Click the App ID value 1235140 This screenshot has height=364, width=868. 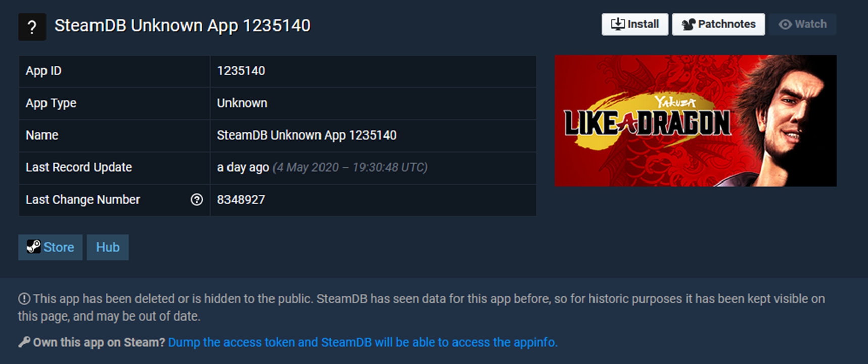coord(241,71)
